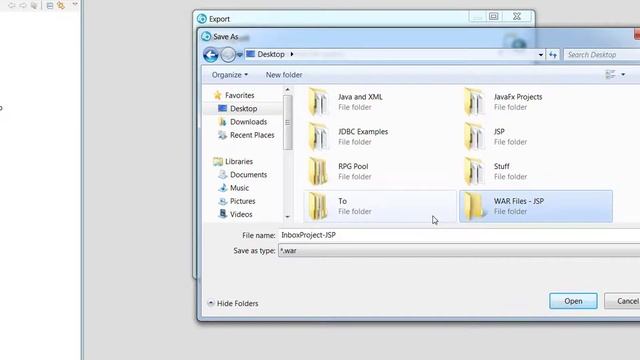Select Favorites in the navigation pane

pyautogui.click(x=234, y=95)
